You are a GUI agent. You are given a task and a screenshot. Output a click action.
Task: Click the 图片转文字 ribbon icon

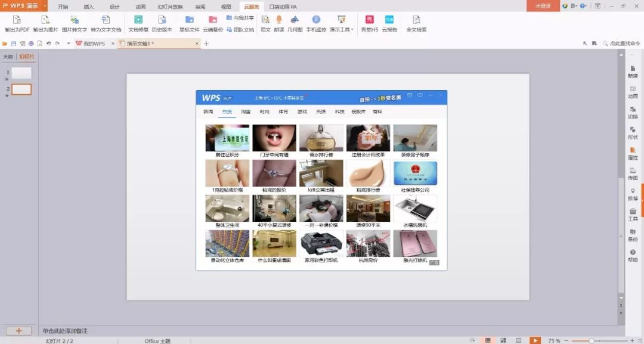[x=75, y=23]
